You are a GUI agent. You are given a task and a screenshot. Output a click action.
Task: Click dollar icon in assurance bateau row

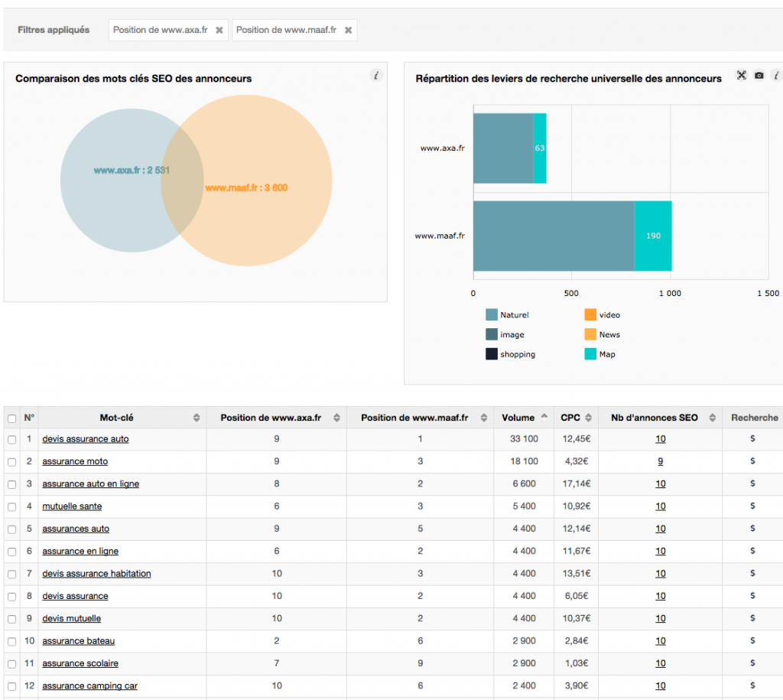point(752,640)
